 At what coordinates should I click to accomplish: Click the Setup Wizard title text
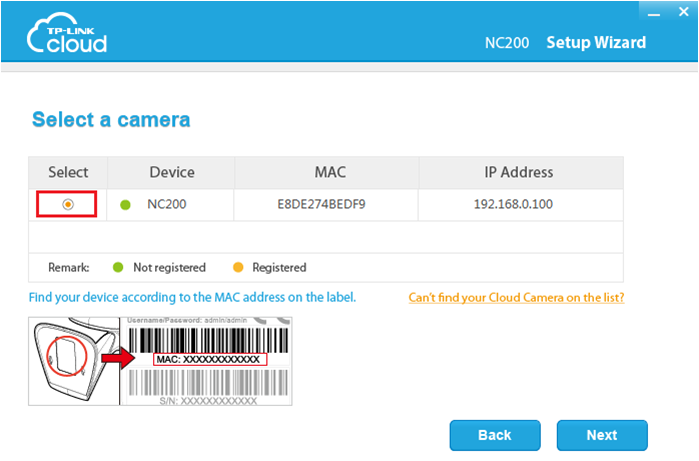595,42
